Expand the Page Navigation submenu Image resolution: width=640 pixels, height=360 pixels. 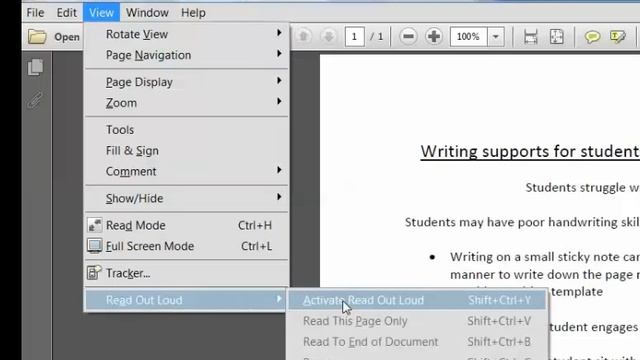point(279,53)
